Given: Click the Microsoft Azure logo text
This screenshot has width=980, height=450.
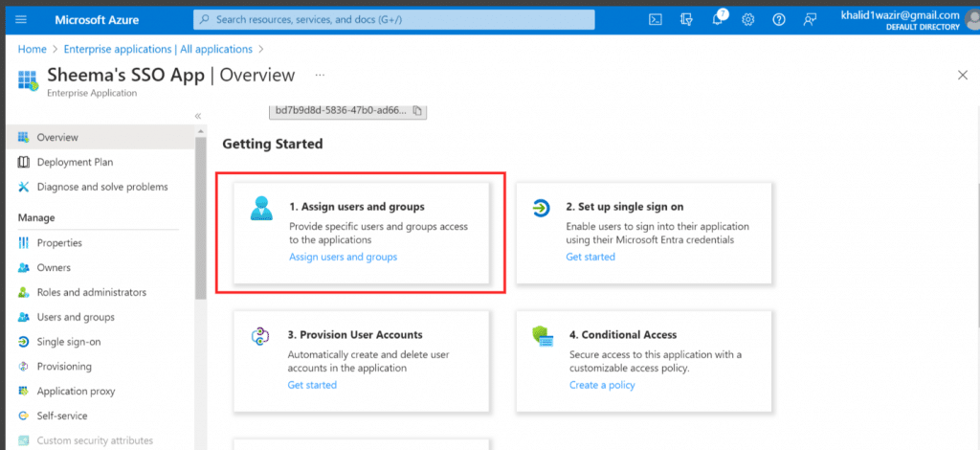Looking at the screenshot, I should (x=96, y=19).
